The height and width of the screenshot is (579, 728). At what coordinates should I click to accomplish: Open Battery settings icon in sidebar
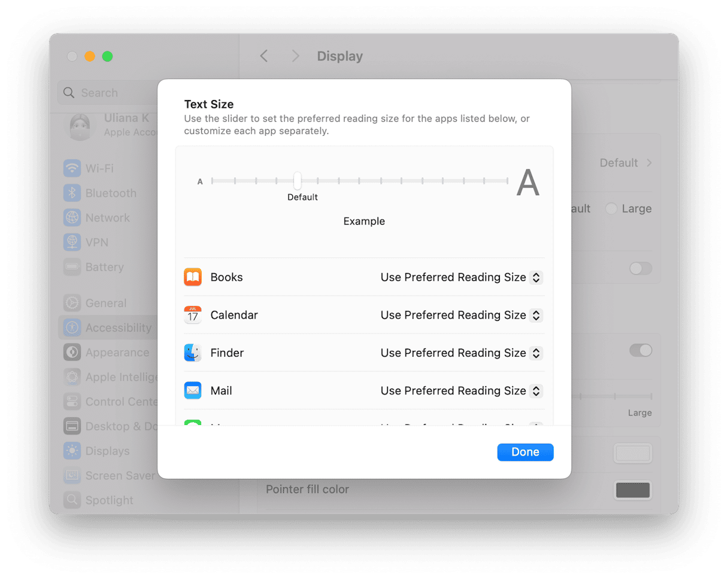72,267
